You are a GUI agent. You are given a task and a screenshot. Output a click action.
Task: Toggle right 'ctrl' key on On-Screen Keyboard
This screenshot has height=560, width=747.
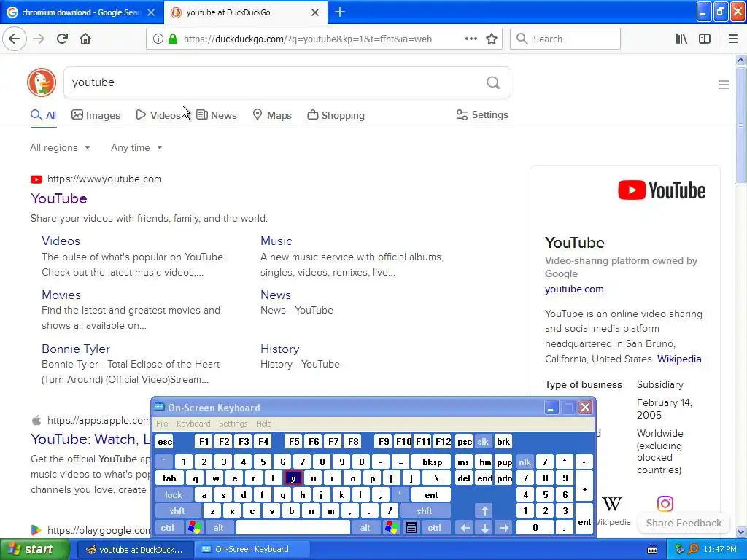(x=434, y=528)
